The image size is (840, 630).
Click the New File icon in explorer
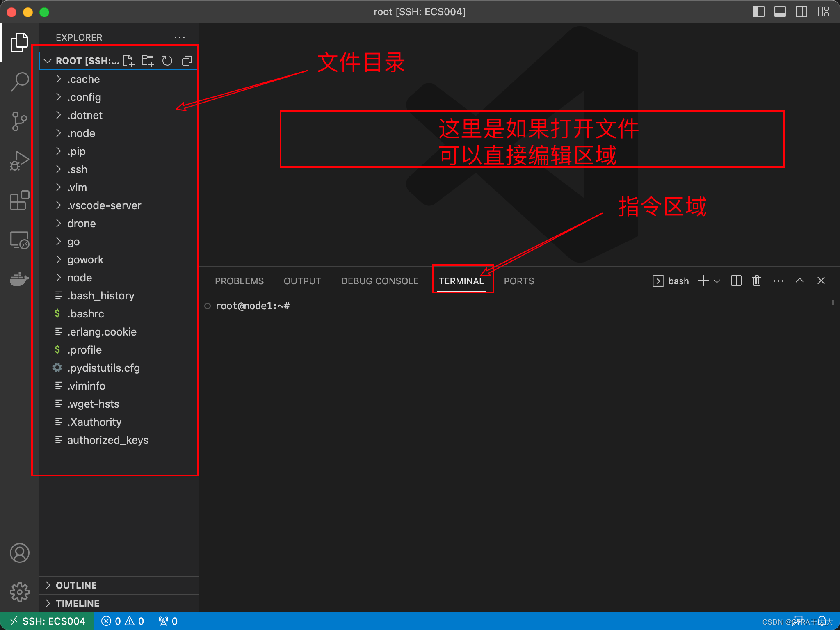click(128, 61)
